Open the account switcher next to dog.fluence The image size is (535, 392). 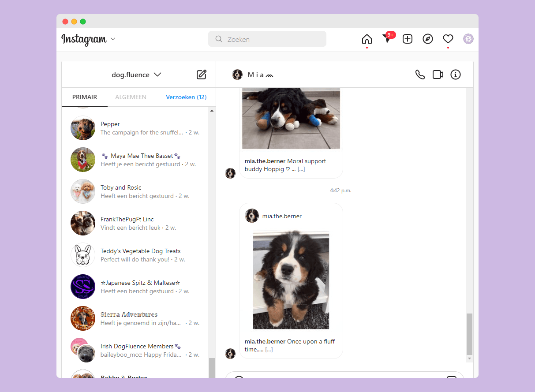tap(157, 75)
